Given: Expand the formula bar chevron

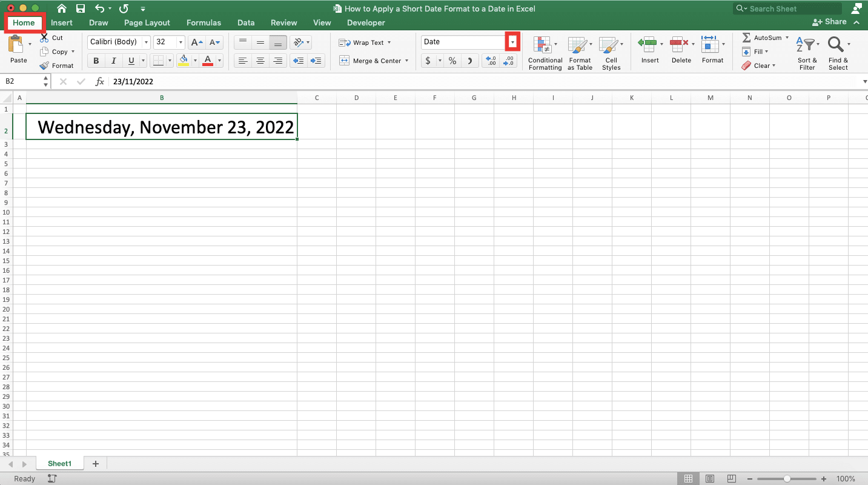Looking at the screenshot, I should coord(864,81).
